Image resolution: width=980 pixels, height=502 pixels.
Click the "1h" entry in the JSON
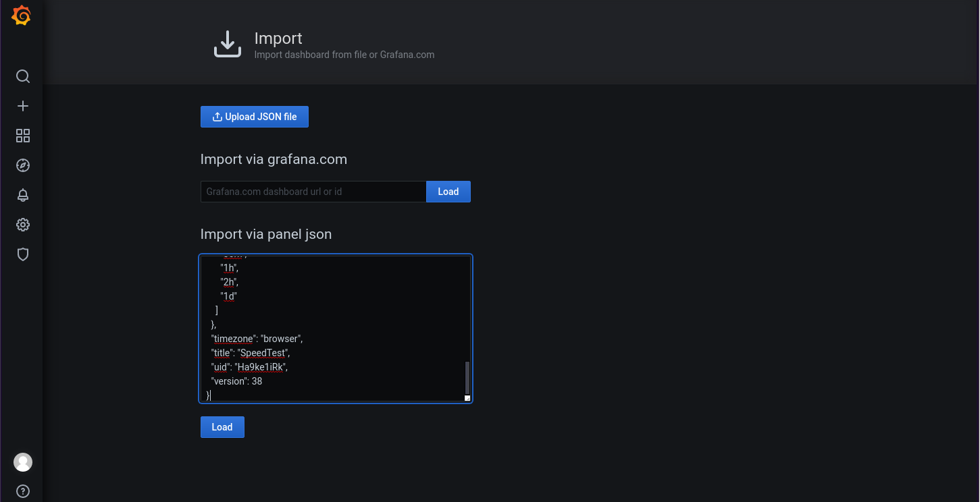pyautogui.click(x=230, y=268)
